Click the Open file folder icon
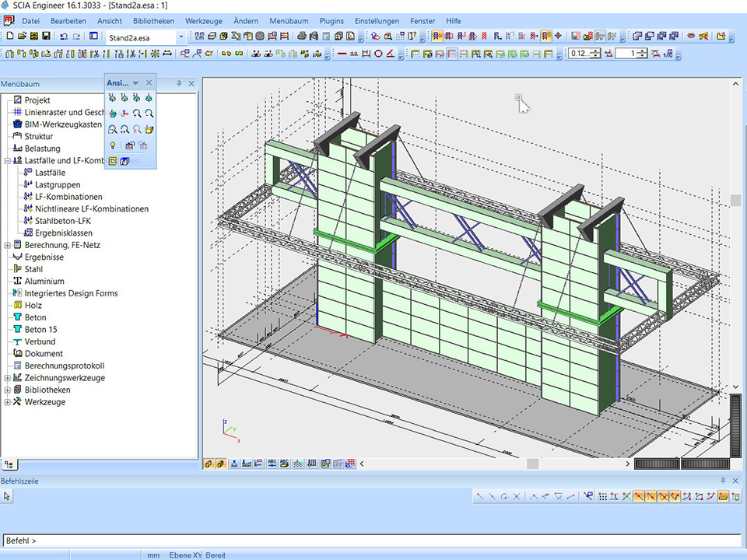Screen dimensions: 747x560 [x=22, y=37]
